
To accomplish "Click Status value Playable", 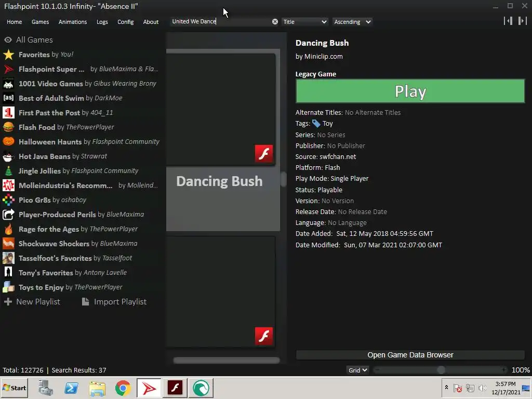I will point(330,190).
